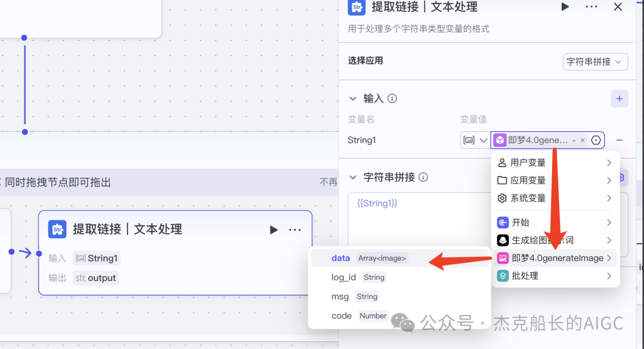Screen dimensions: 644x349
Task: Click the canvas node's Str icon
Action: tap(57, 229)
